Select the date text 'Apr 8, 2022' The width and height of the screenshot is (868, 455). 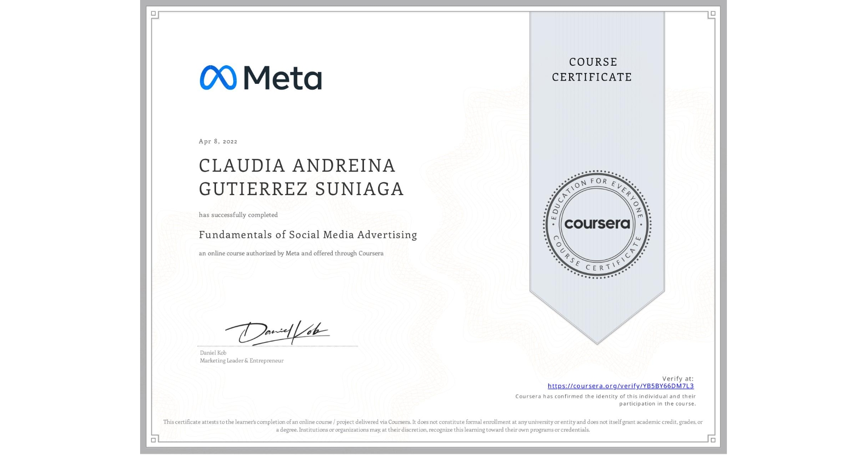[x=218, y=141]
